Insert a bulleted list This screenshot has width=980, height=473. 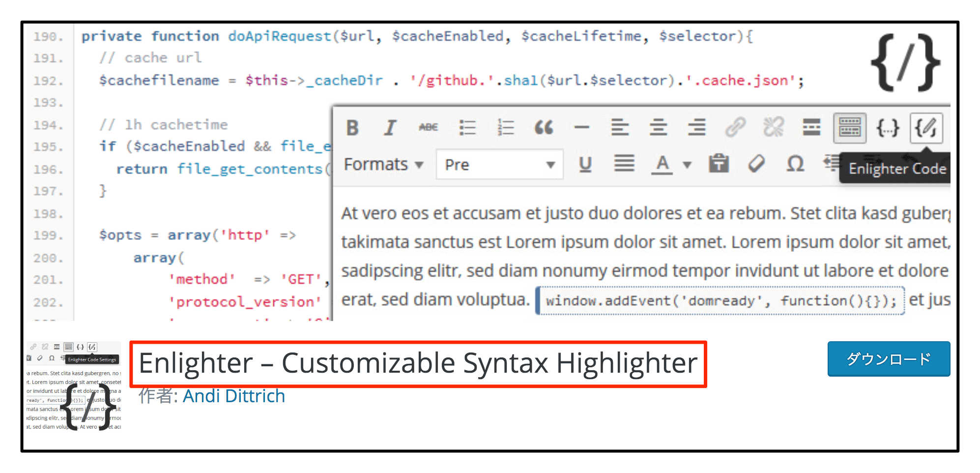tap(467, 127)
